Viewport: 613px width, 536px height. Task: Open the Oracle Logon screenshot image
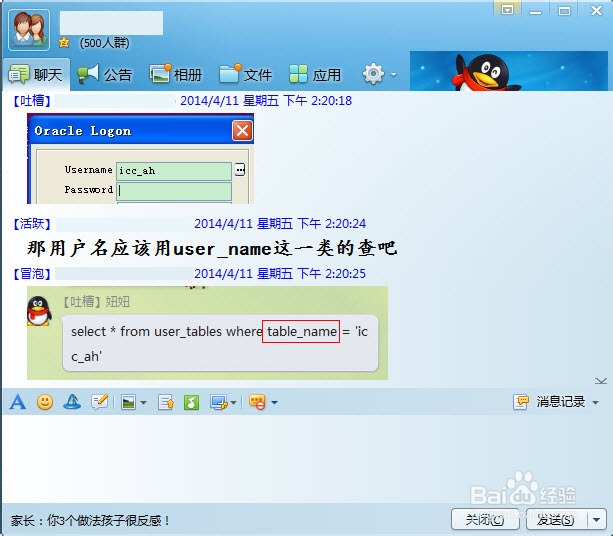pos(140,158)
